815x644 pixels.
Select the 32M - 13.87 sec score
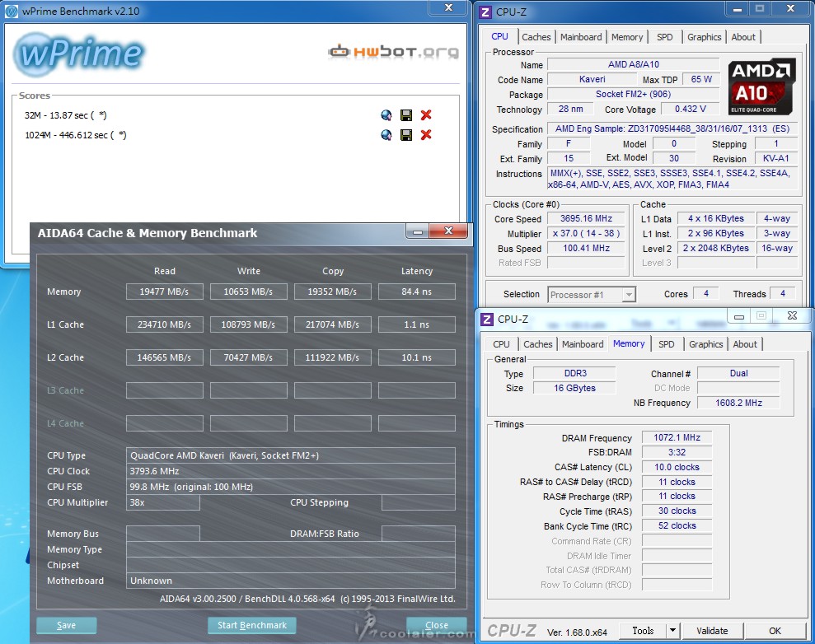click(x=65, y=115)
